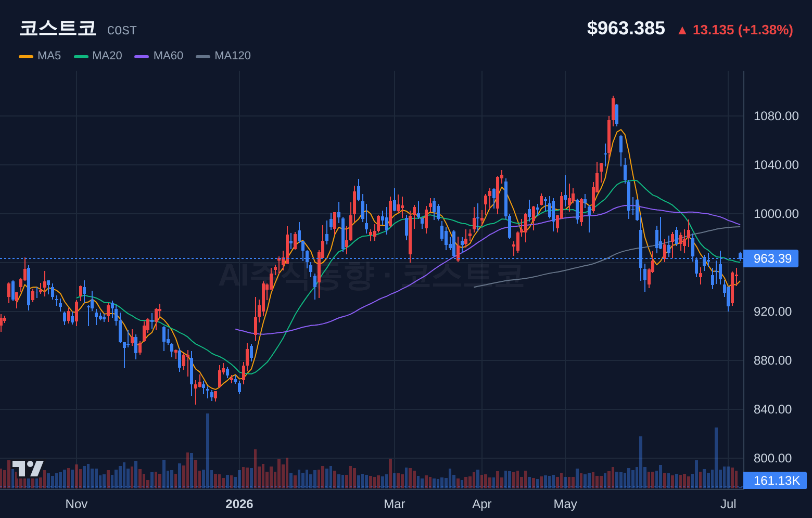Image resolution: width=812 pixels, height=518 pixels.
Task: Click the May time axis label
Action: tap(565, 504)
